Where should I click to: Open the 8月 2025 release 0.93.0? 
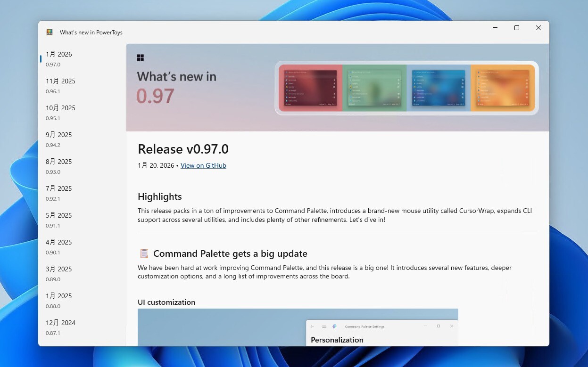coord(82,166)
